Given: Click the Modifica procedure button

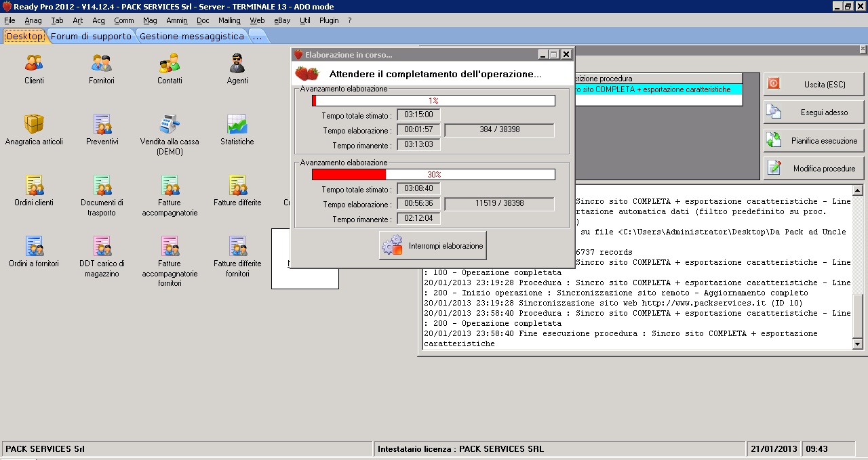Looking at the screenshot, I should coord(814,168).
